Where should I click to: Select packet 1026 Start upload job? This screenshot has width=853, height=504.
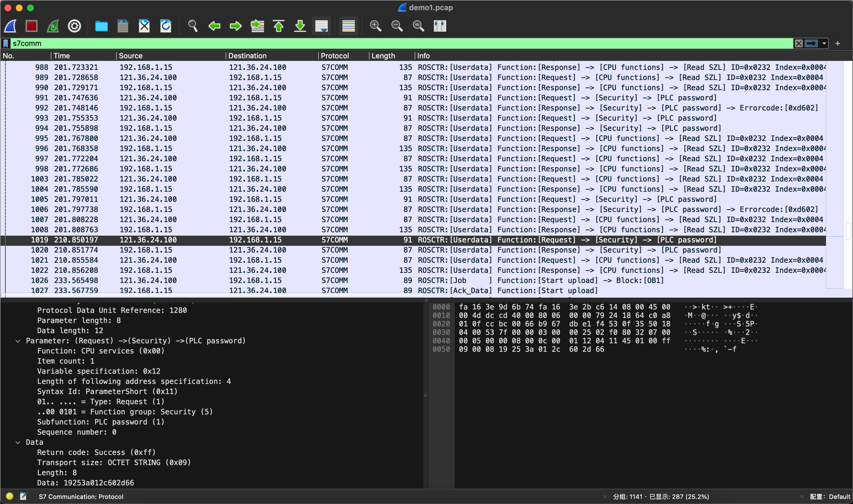(413, 280)
